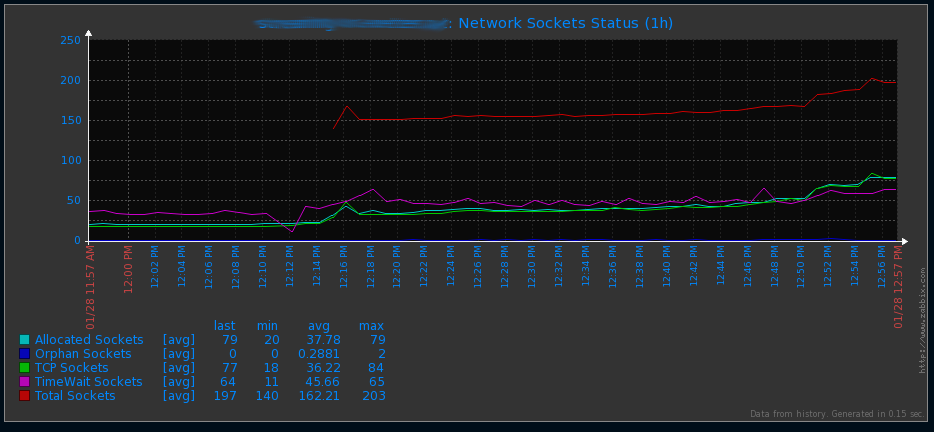Click the TimeWait Sockets magenta legend swatch

tap(24, 382)
